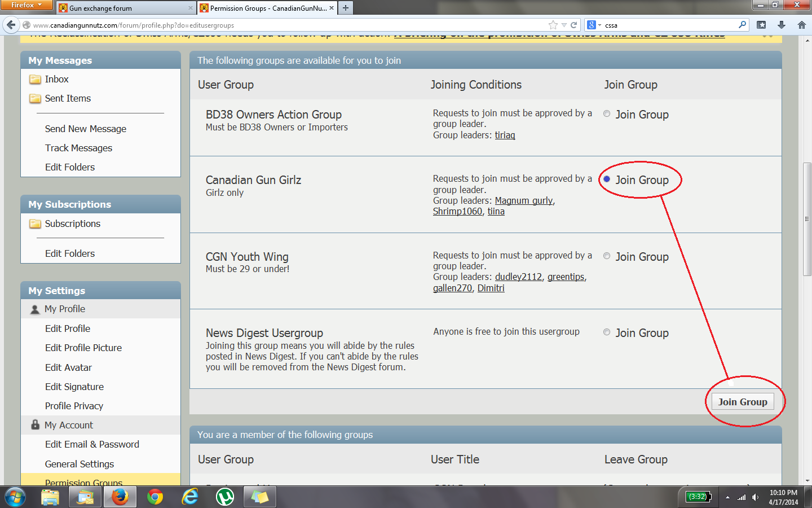Viewport: 812px width, 508px height.
Task: Open Edit Signature
Action: [74, 387]
